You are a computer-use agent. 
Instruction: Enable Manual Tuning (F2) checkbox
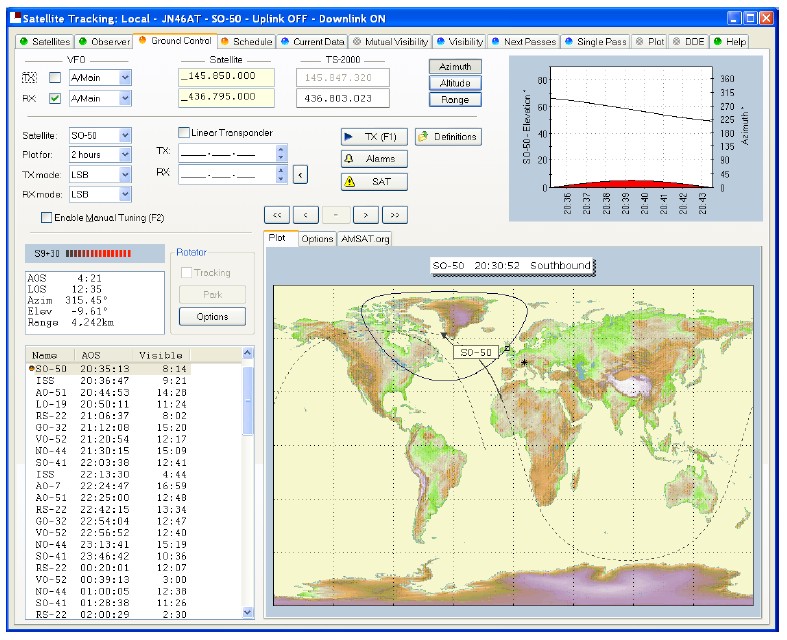click(x=46, y=218)
